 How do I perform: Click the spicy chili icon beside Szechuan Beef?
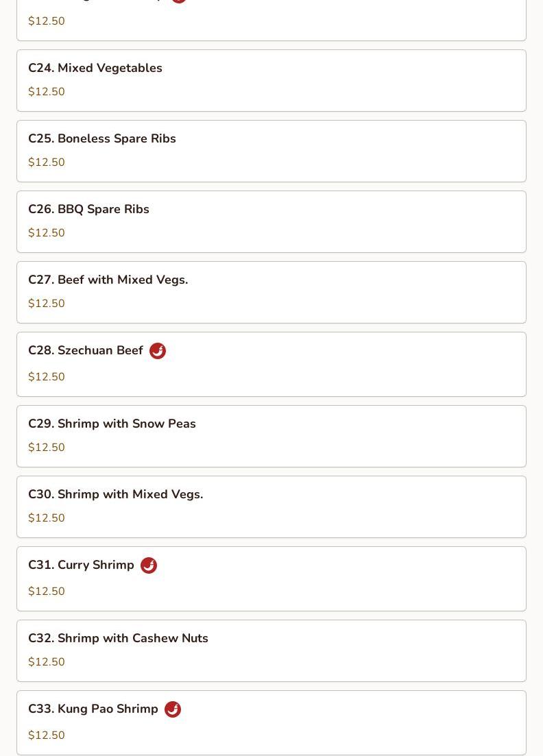[158, 351]
